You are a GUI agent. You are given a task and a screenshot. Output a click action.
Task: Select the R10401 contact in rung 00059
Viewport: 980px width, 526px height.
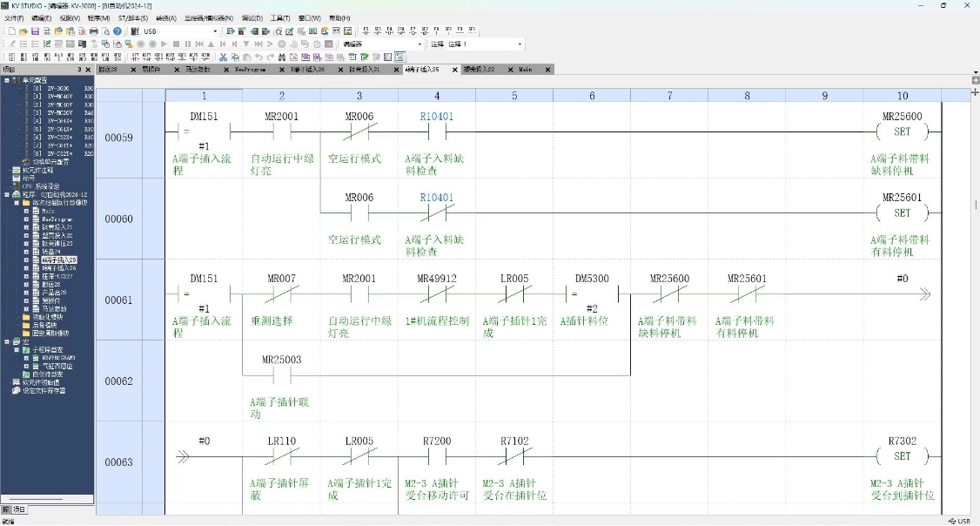coord(436,132)
